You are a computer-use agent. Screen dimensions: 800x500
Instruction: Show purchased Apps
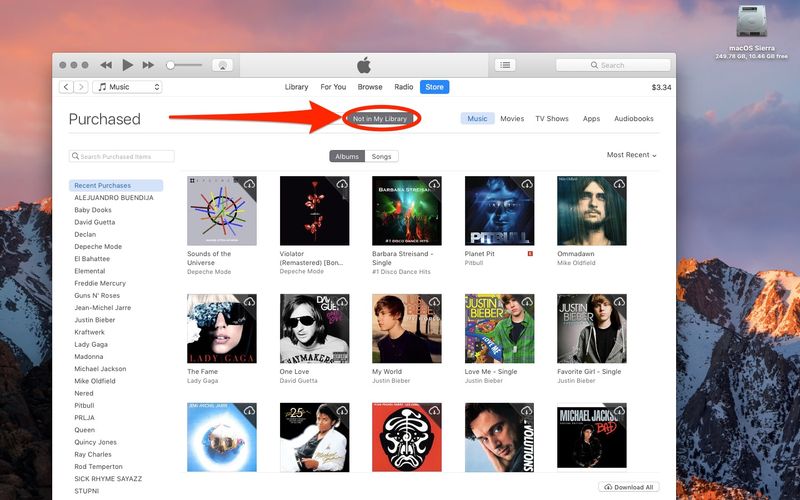click(591, 118)
